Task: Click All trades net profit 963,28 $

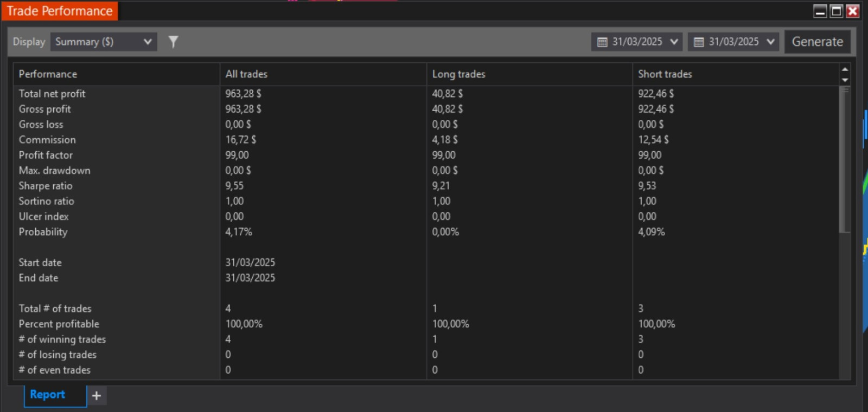Action: click(243, 94)
